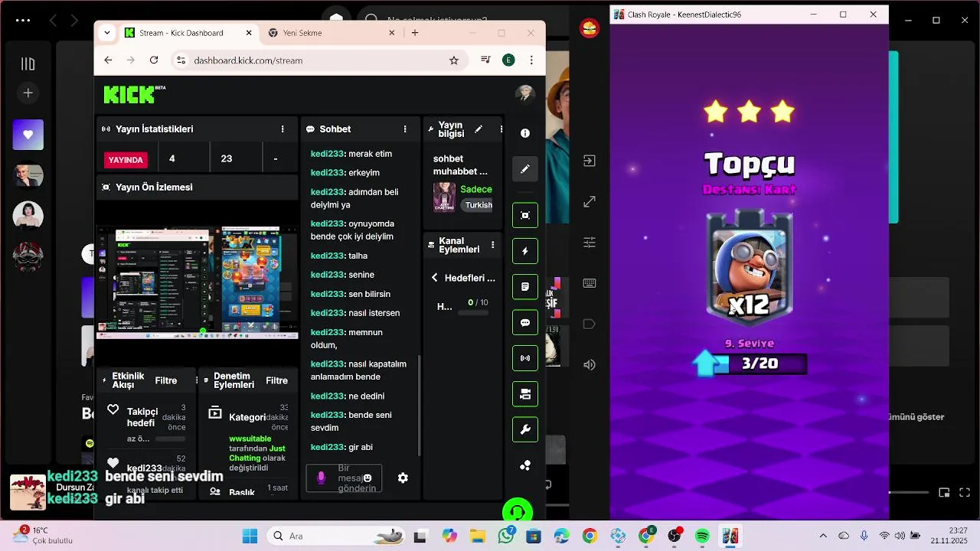Open Kanal Eylemleri panel three-dot menu
The image size is (980, 551).
[492, 245]
